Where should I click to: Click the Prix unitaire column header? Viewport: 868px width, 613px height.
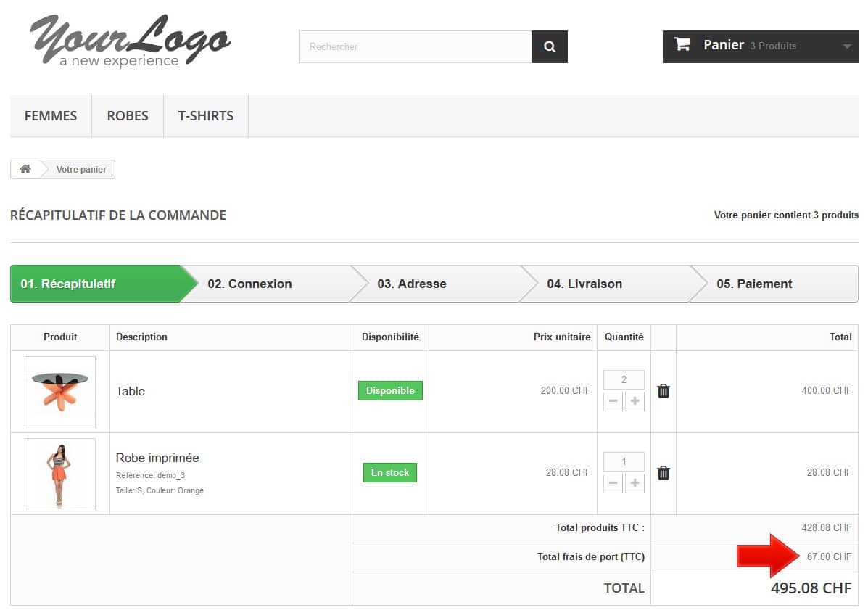562,337
